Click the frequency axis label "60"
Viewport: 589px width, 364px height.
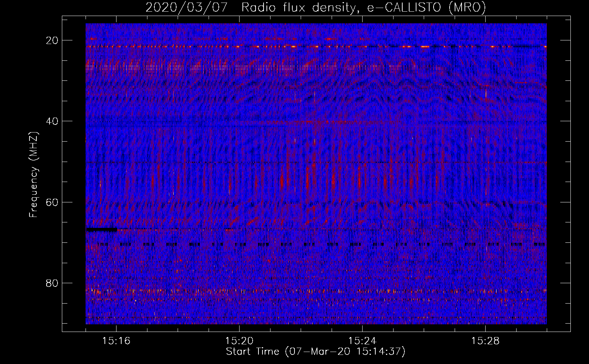click(52, 202)
